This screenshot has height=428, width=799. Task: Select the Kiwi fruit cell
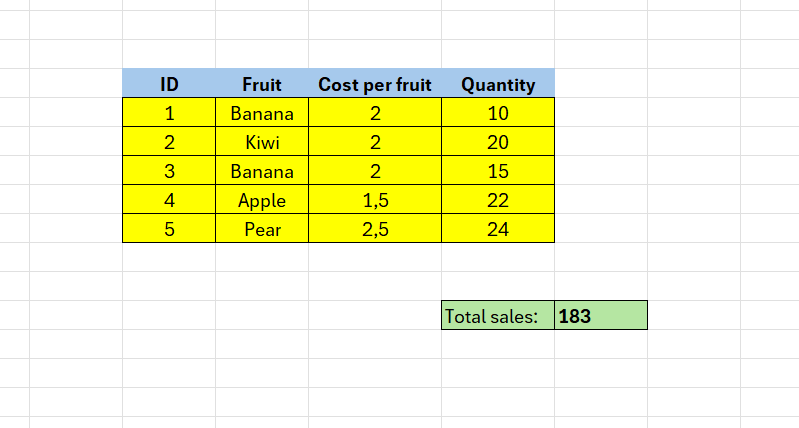[x=262, y=142]
